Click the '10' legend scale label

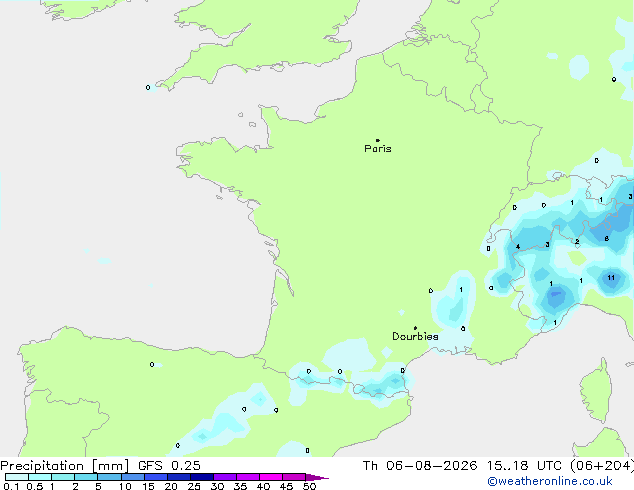pyautogui.click(x=125, y=486)
